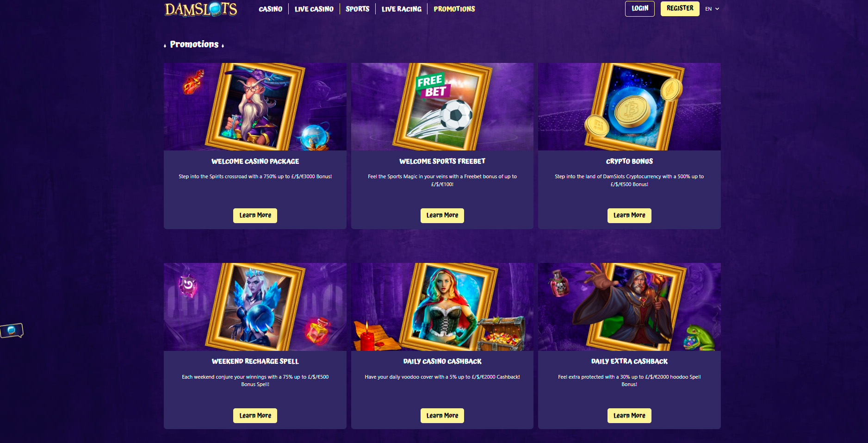
Task: Click the Login button
Action: point(639,8)
